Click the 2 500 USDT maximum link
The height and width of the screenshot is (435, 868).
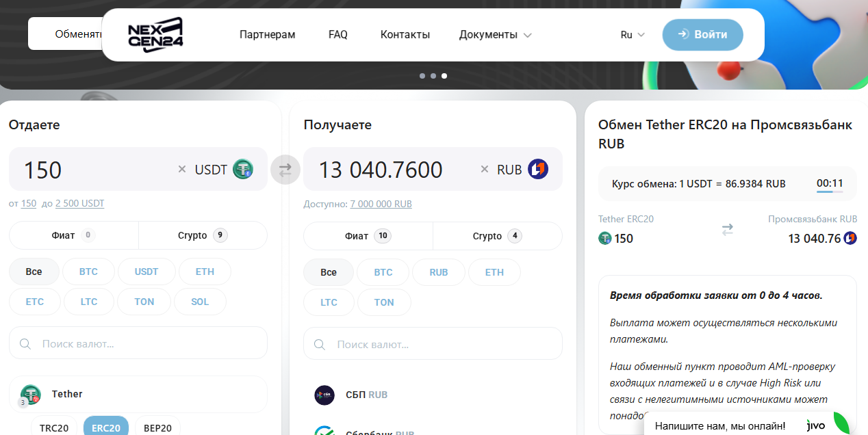click(x=79, y=204)
